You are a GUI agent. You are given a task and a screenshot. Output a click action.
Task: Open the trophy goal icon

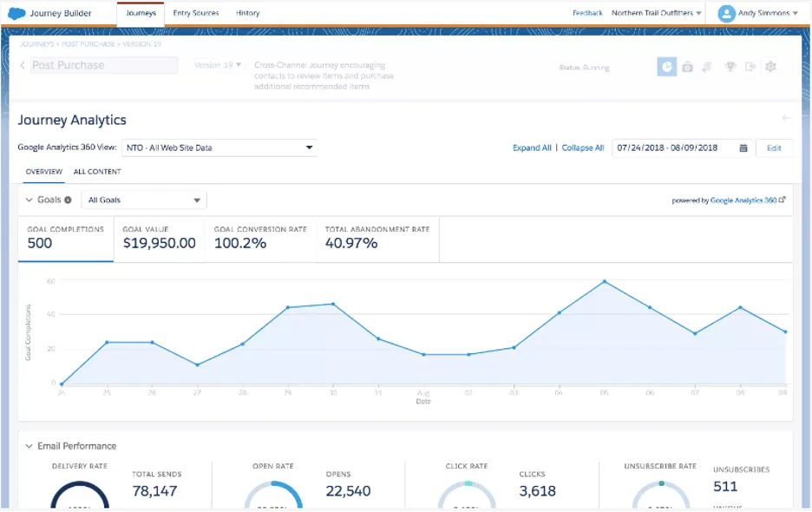(730, 67)
